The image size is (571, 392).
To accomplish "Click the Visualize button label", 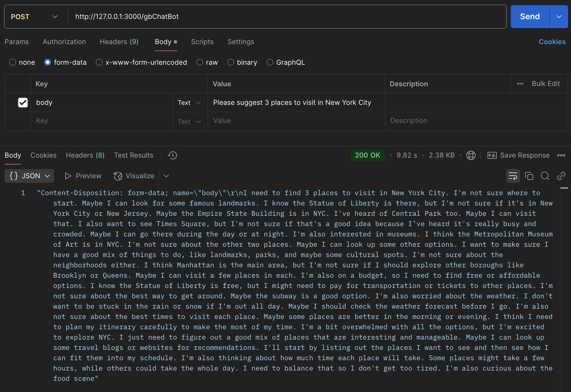I will click(140, 176).
